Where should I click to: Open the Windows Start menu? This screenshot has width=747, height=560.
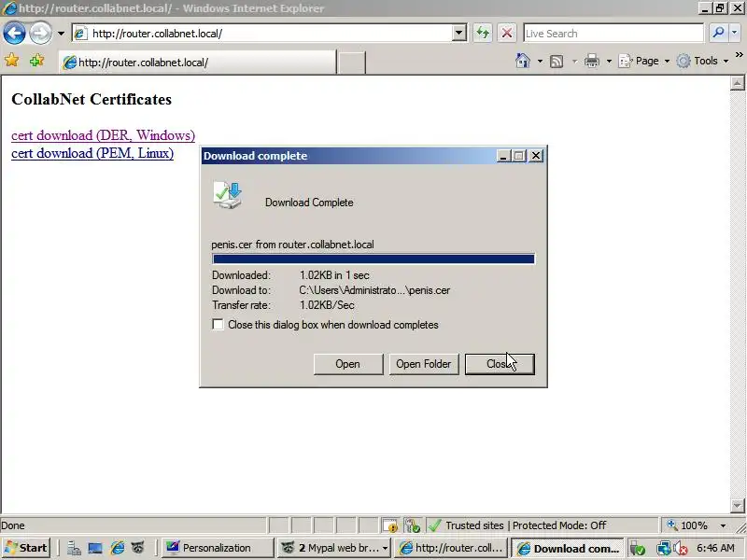pyautogui.click(x=27, y=548)
